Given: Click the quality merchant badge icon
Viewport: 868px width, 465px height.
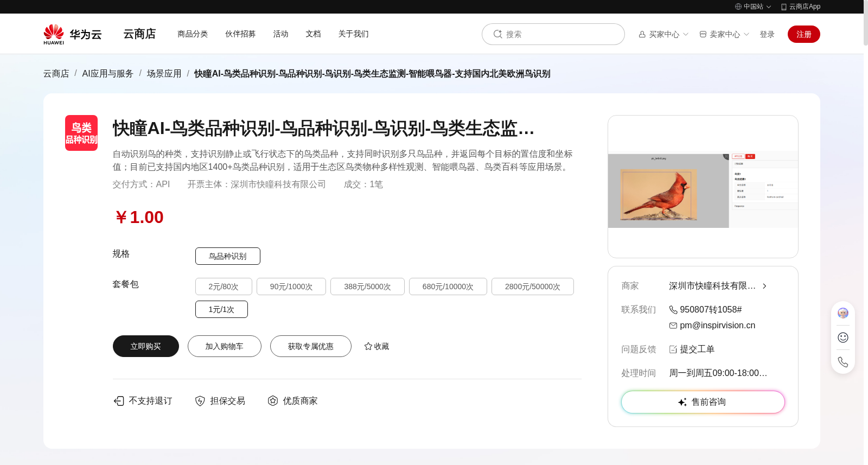Looking at the screenshot, I should pos(273,401).
